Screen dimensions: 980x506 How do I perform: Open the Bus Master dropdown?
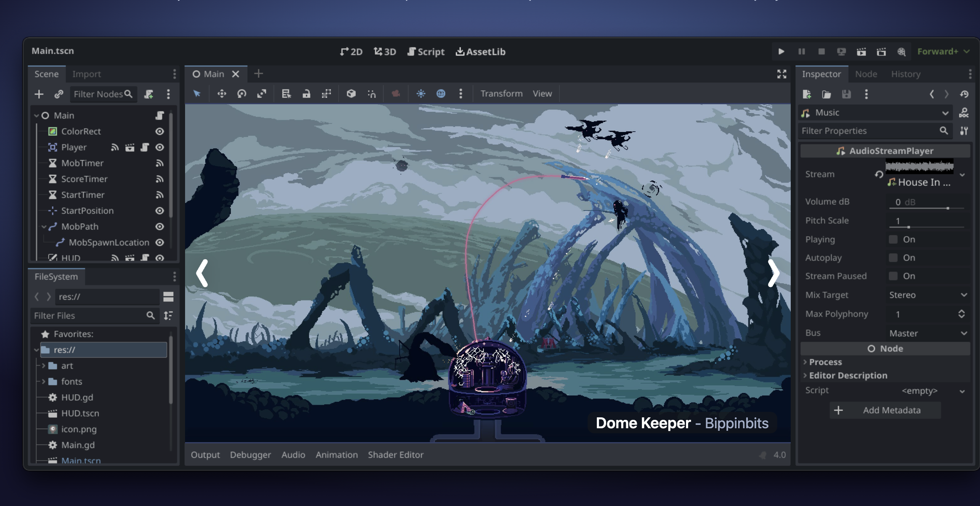(x=928, y=333)
